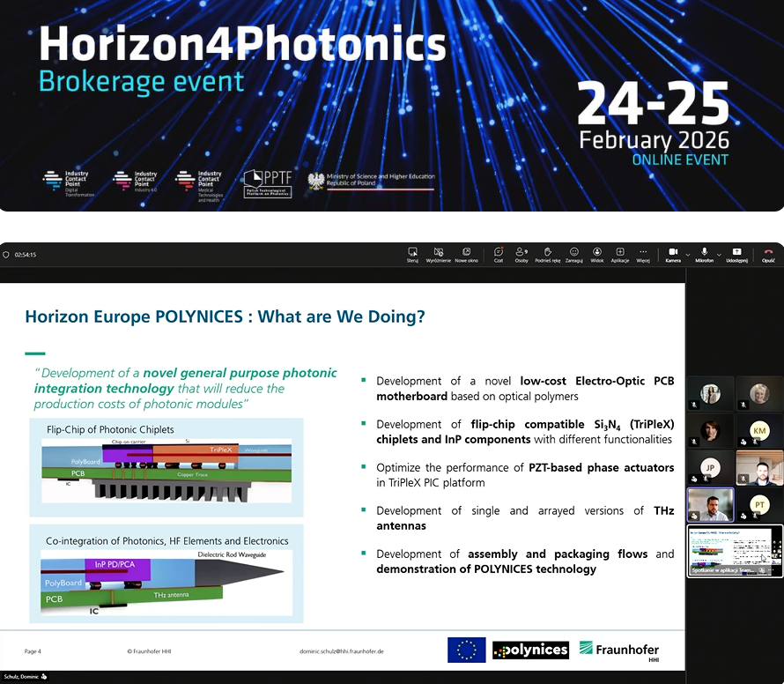Expand the Mikrofon options dropdown arrow
Viewport: 784px width, 684px height.
[719, 255]
